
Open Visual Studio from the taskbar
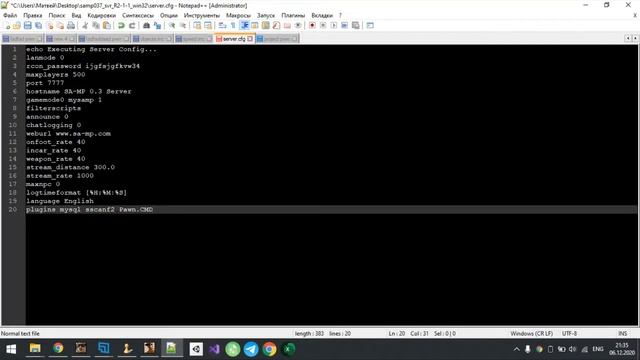[x=214, y=349]
